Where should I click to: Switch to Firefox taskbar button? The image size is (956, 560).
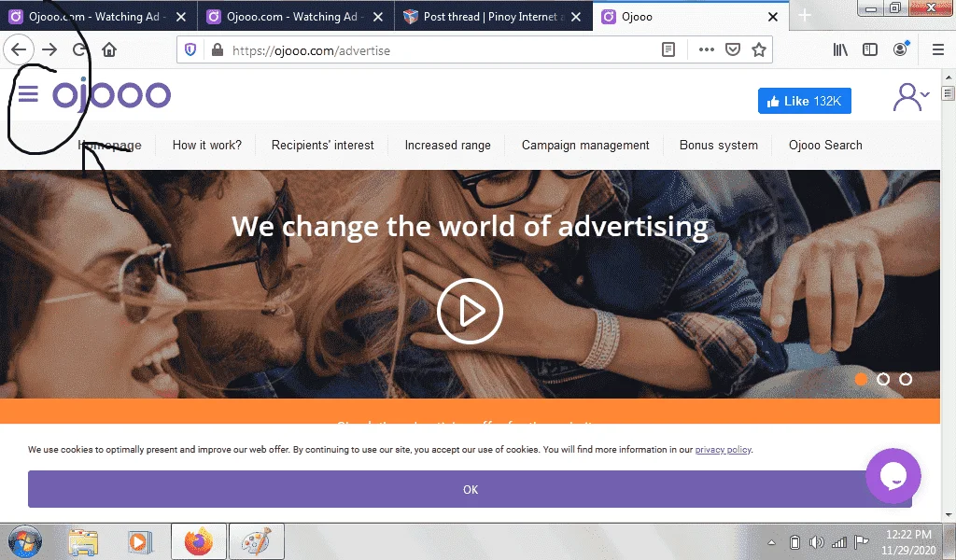(x=199, y=541)
